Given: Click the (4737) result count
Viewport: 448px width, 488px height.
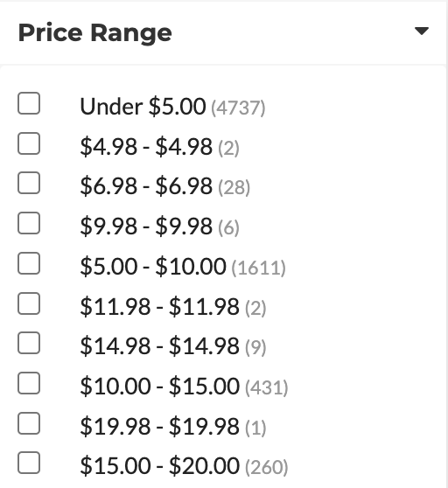Looking at the screenshot, I should coord(238,108).
